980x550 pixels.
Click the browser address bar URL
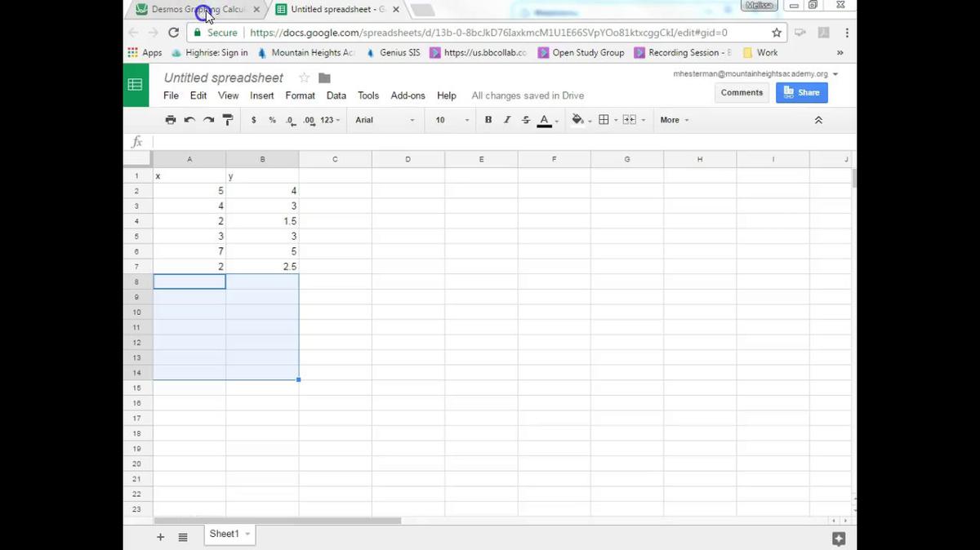tap(488, 33)
